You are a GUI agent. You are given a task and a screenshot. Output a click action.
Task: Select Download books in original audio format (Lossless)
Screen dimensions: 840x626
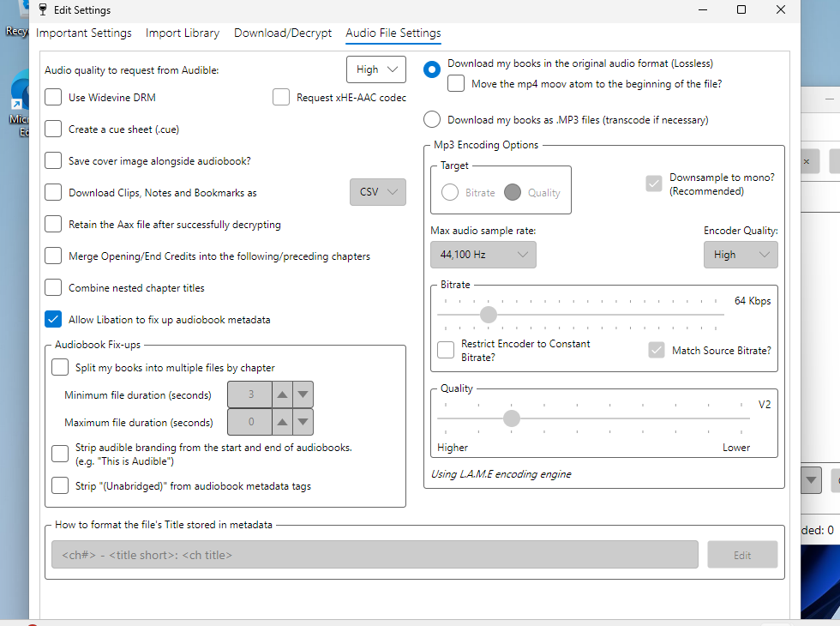click(432, 69)
